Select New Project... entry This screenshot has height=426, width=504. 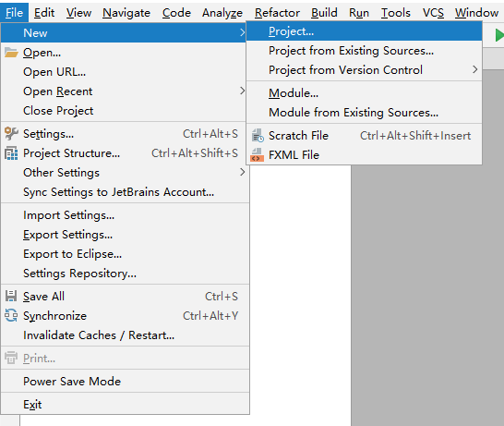pos(365,31)
